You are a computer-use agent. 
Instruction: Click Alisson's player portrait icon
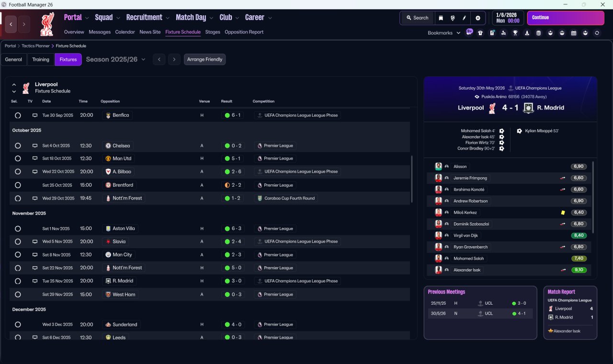coord(438,166)
